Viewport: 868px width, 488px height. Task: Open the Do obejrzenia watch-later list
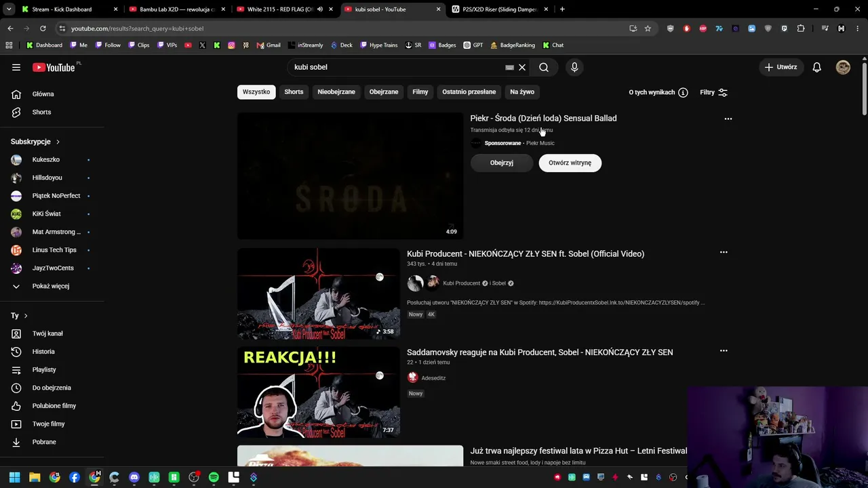tap(52, 388)
